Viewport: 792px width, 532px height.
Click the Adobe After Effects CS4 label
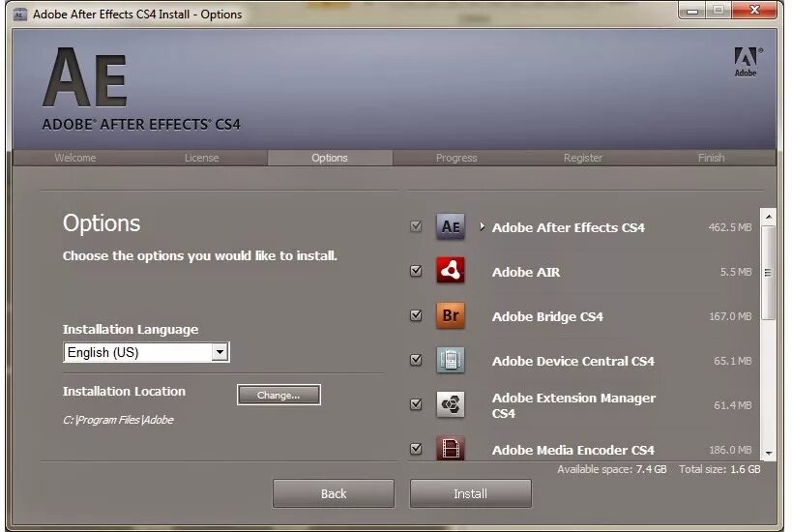pos(569,227)
